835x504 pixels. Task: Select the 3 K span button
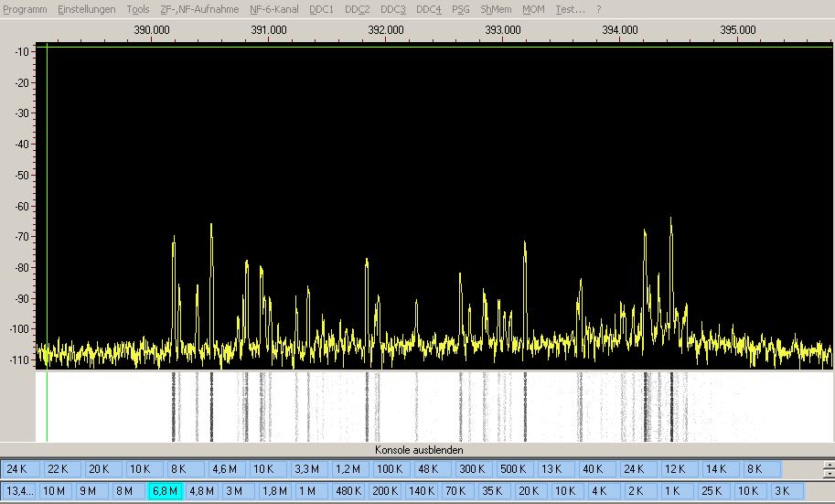coord(786,490)
